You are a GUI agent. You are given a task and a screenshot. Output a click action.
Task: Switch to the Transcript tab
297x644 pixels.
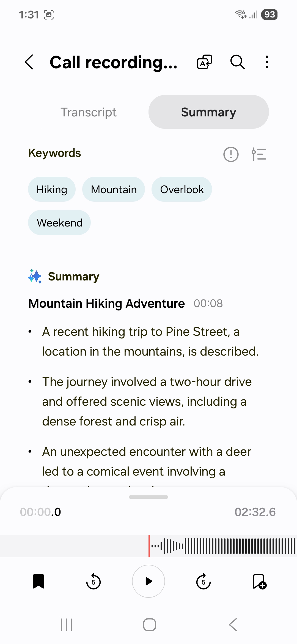click(x=89, y=112)
